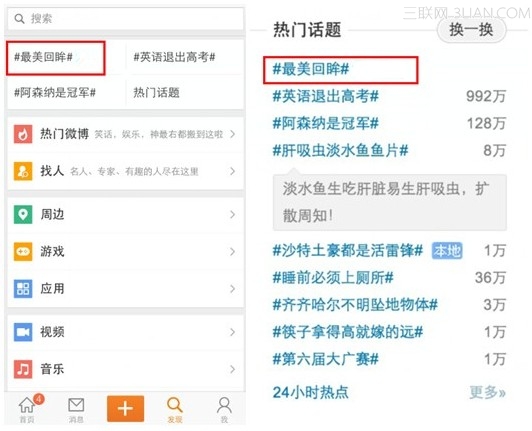Click the 视频 row label
Image resolution: width=532 pixels, height=431 pixels.
click(x=52, y=332)
